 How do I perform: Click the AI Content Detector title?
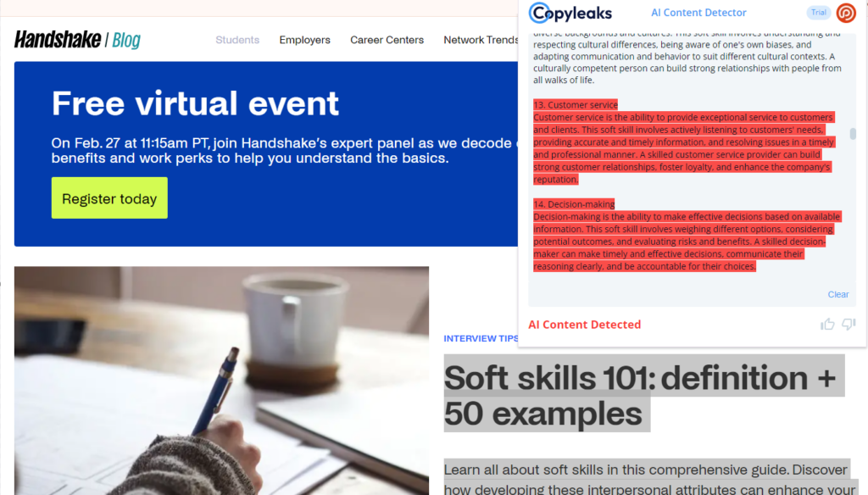[x=698, y=13]
